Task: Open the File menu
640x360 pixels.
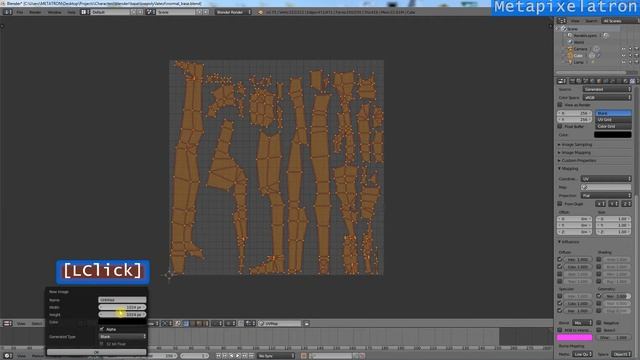Action: tap(20, 12)
